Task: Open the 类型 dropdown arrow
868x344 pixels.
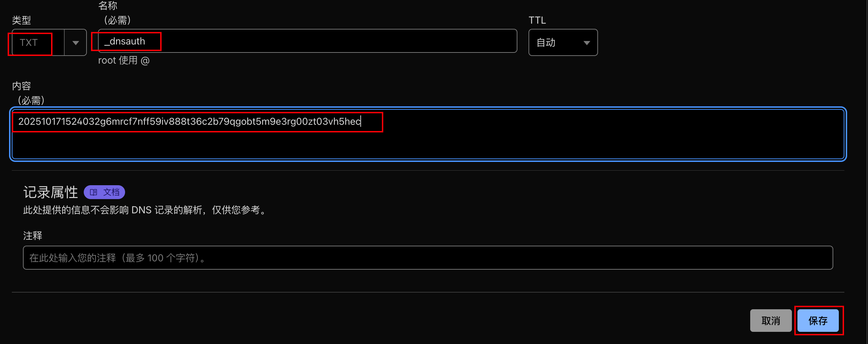Action: tap(75, 43)
